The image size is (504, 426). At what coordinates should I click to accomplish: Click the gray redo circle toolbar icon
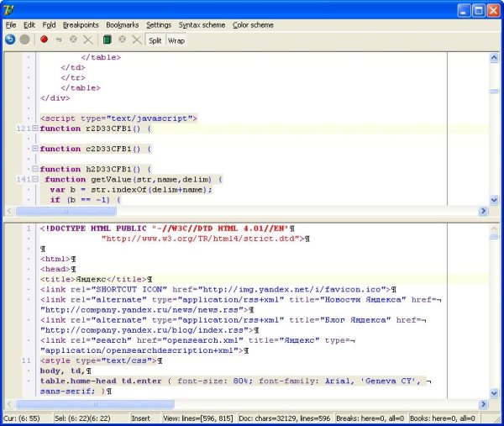coord(24,39)
